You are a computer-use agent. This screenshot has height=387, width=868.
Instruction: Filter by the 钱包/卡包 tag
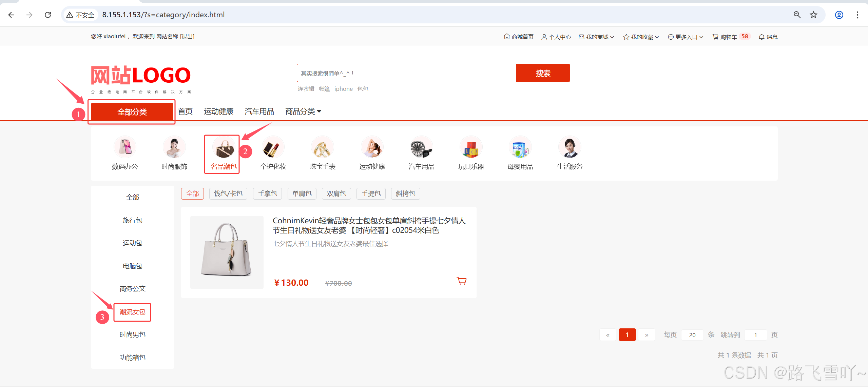click(228, 194)
